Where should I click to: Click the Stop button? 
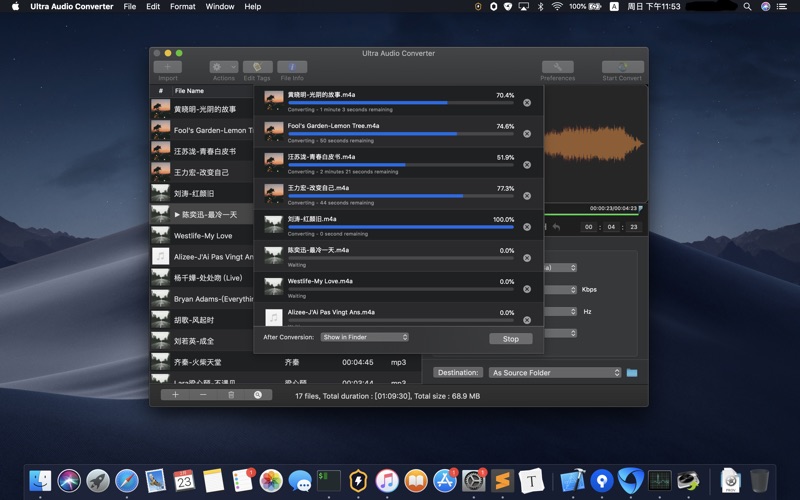(x=511, y=339)
